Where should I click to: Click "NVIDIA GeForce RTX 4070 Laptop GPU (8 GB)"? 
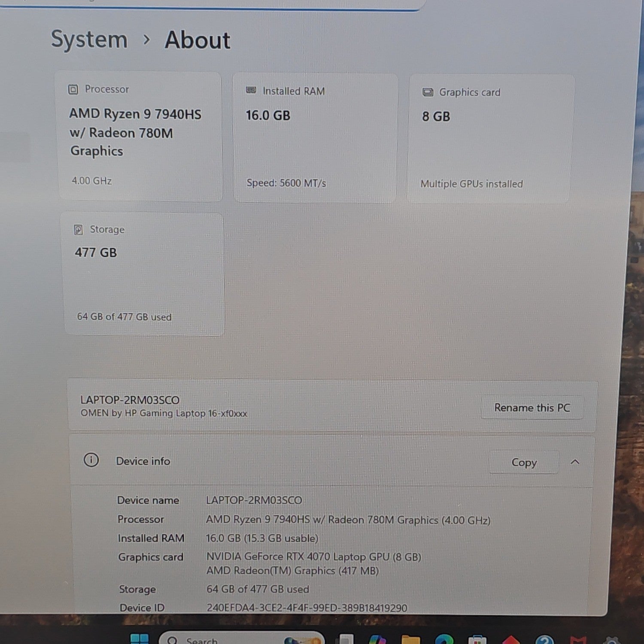pyautogui.click(x=314, y=557)
